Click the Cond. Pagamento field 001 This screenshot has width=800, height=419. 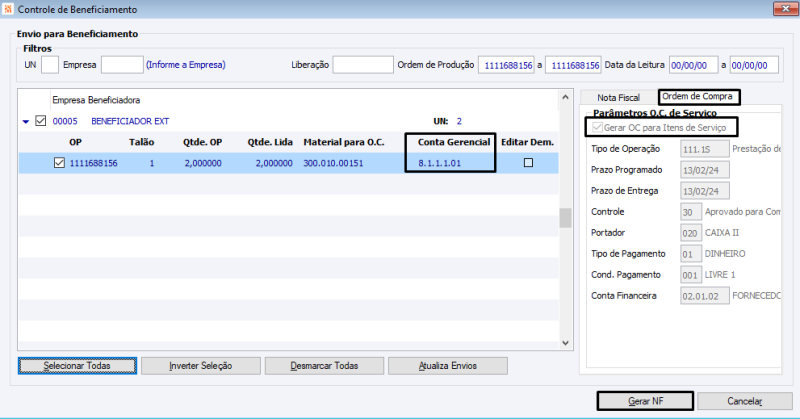point(691,275)
